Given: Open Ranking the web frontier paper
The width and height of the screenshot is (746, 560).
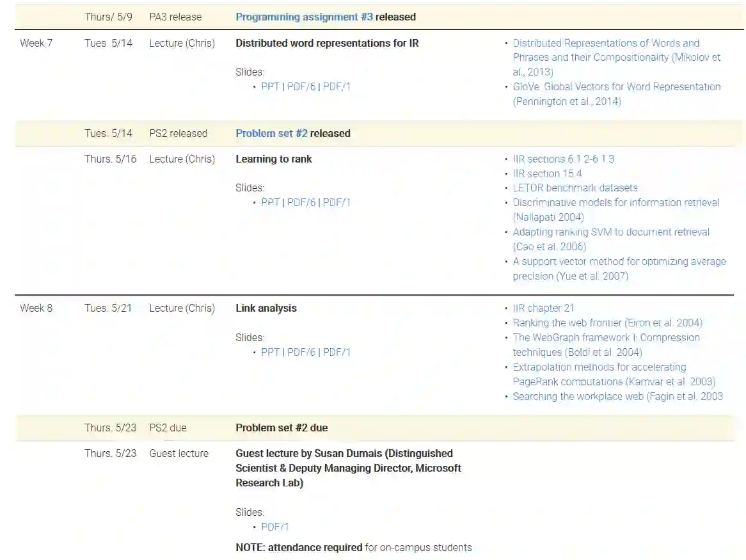Looking at the screenshot, I should (607, 323).
